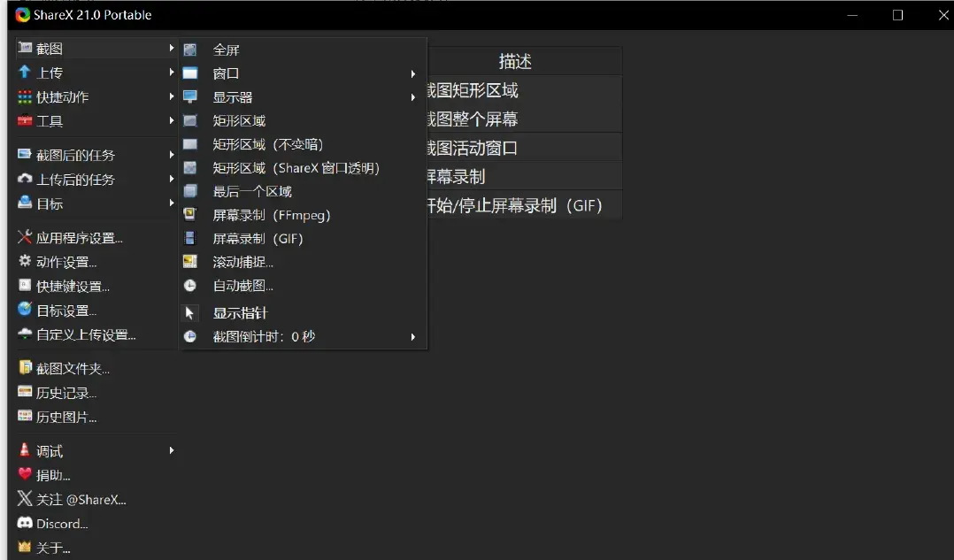Image resolution: width=954 pixels, height=560 pixels.
Task: Click the 自定义上传设置 icon
Action: [x=25, y=334]
